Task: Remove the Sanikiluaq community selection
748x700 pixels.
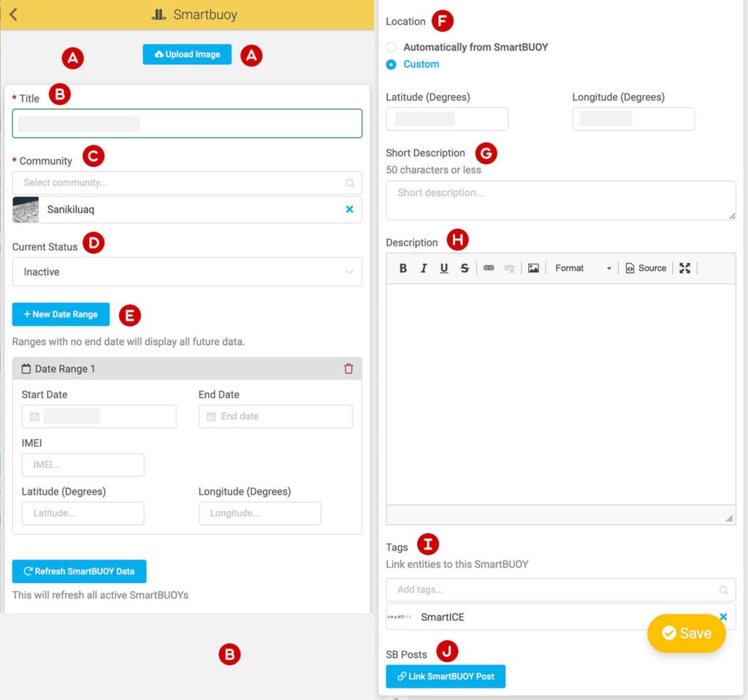Action: 349,210
